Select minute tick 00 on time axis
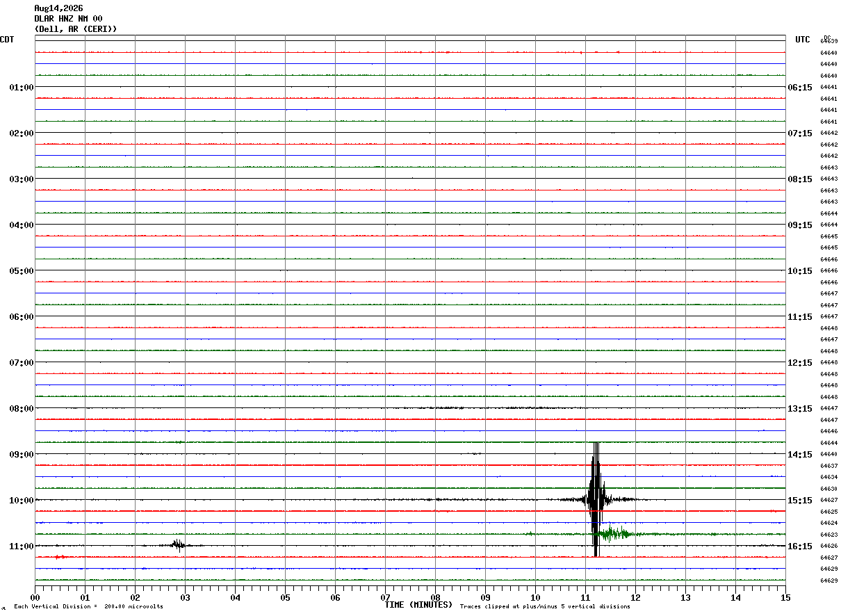Screen dimensions: 841x616 [35, 597]
